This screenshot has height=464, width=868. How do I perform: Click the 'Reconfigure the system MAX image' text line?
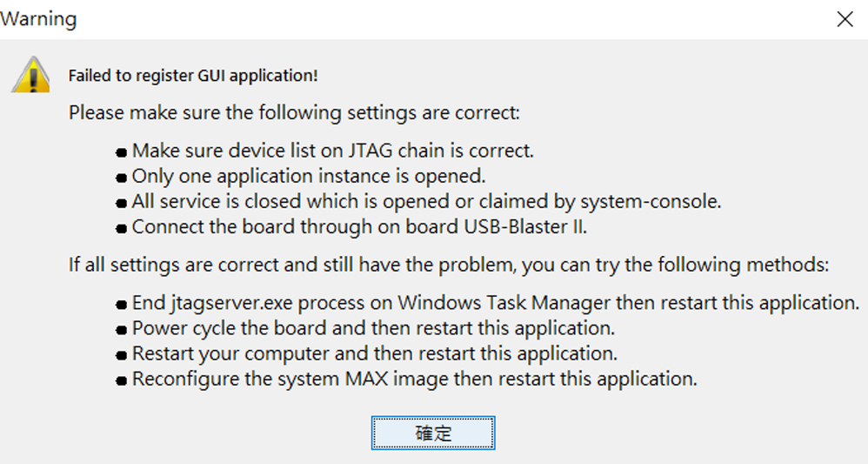tap(414, 379)
